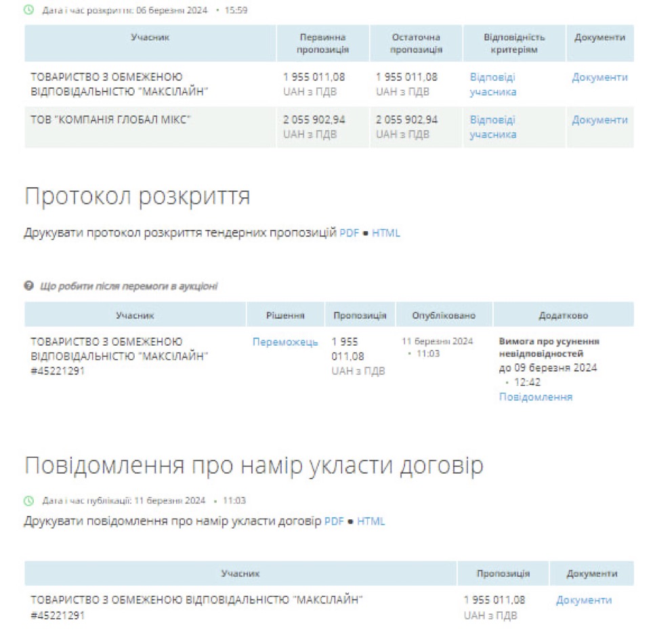Click the clock icon beside the opening date
Image resolution: width=653 pixels, height=644 pixels.
click(x=29, y=11)
